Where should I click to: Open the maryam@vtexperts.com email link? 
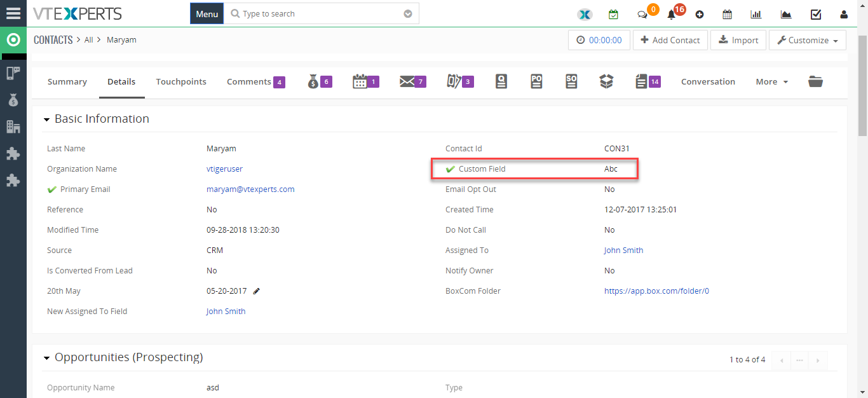[250, 189]
